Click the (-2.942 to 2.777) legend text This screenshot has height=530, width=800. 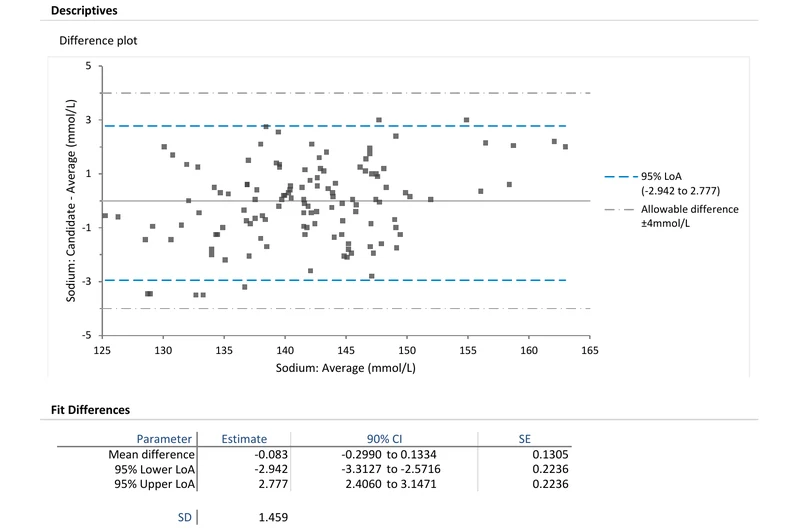681,191
